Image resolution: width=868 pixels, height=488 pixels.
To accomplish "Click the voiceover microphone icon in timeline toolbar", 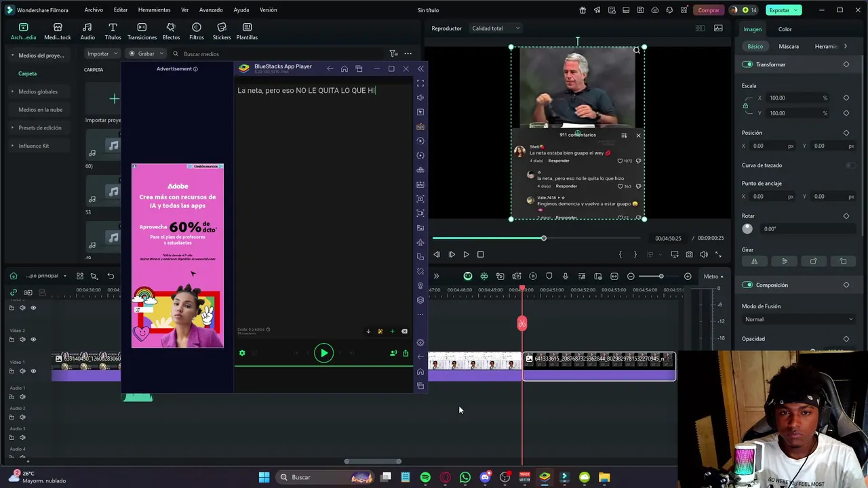I will click(565, 276).
